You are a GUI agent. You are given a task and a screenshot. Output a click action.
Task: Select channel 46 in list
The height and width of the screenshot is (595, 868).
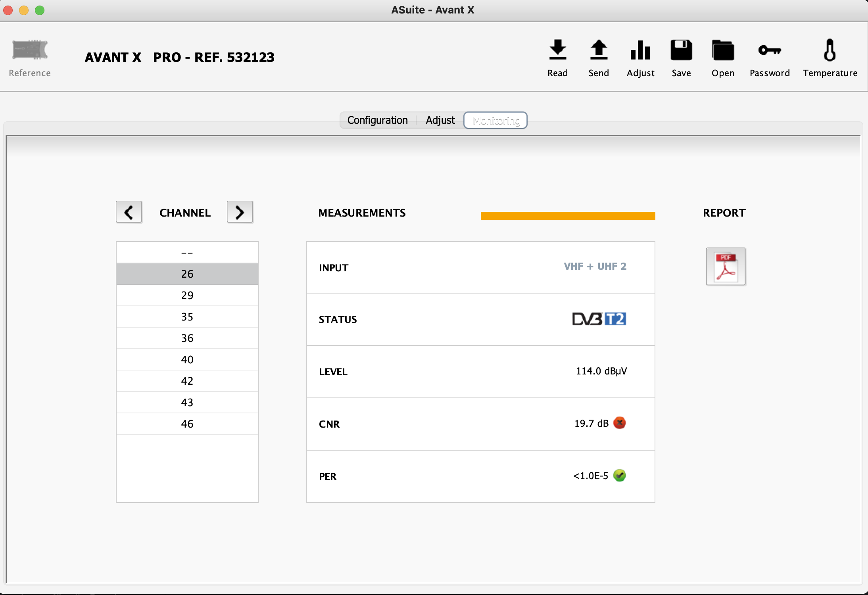coord(187,424)
